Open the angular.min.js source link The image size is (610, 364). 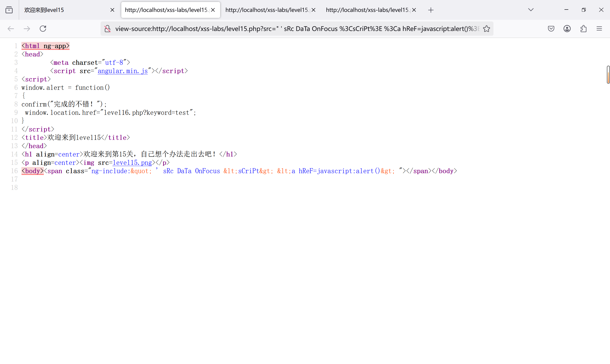pos(123,71)
